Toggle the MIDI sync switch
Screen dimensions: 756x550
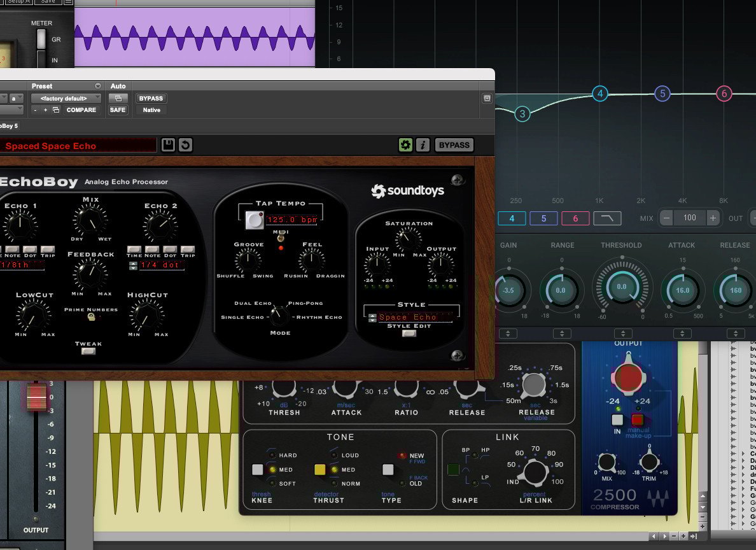[x=279, y=237]
